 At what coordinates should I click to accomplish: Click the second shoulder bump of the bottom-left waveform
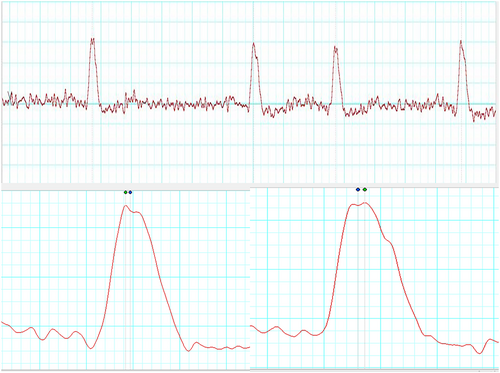click(x=139, y=212)
